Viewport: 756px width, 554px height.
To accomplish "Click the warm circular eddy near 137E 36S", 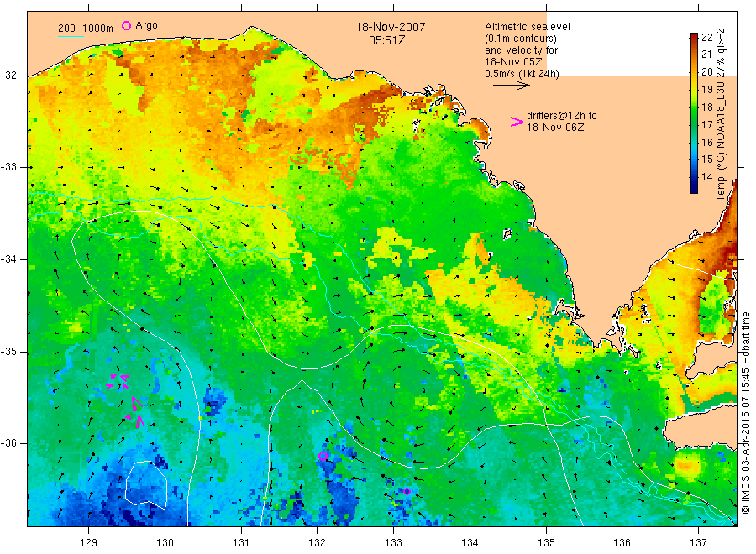I will (686, 466).
